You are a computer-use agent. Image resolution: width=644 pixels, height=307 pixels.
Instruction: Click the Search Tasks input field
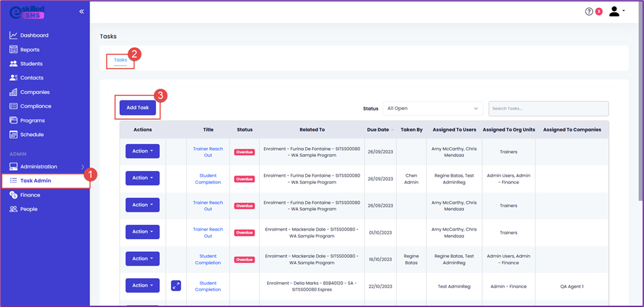[549, 108]
